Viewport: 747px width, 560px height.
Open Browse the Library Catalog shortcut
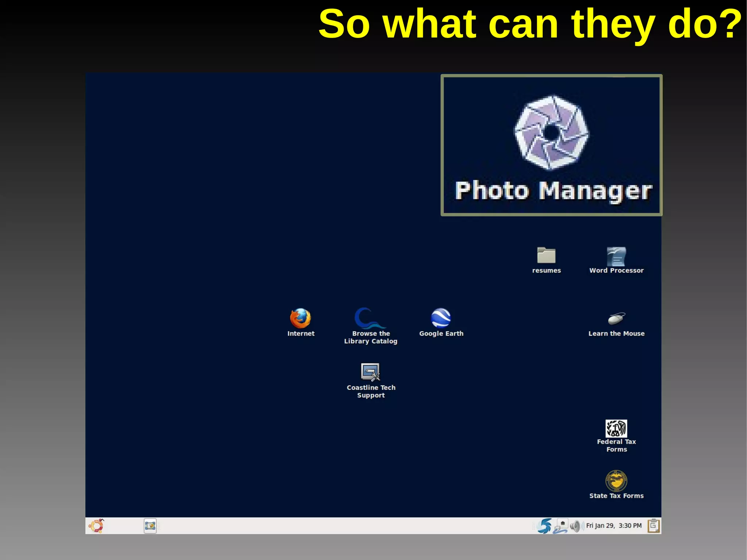tap(370, 318)
